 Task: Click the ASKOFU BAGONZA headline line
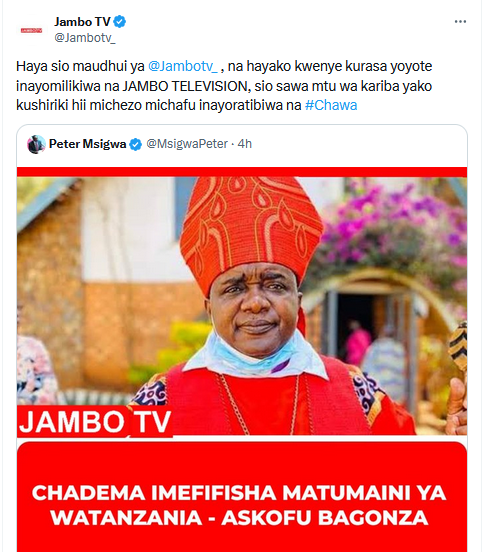coord(239,518)
